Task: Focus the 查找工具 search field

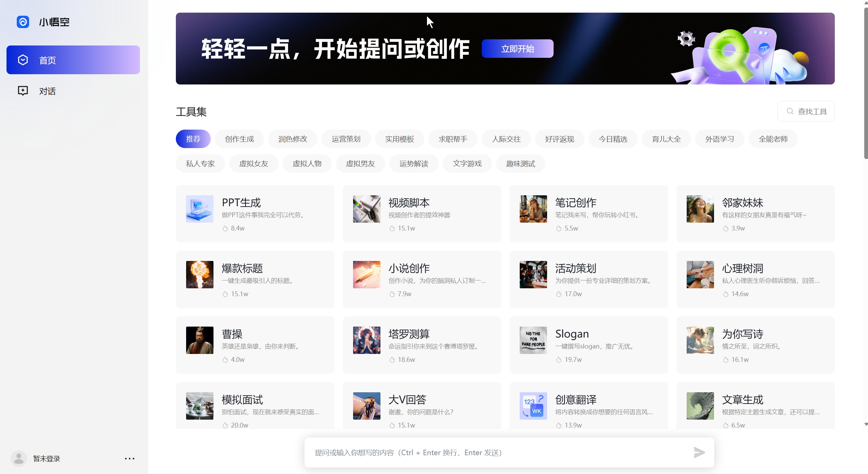Action: (806, 111)
